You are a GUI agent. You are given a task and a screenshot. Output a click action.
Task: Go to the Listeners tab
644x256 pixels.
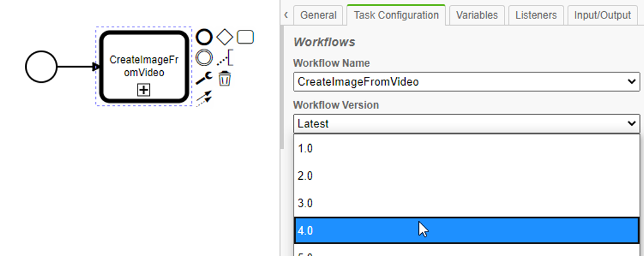coord(536,15)
